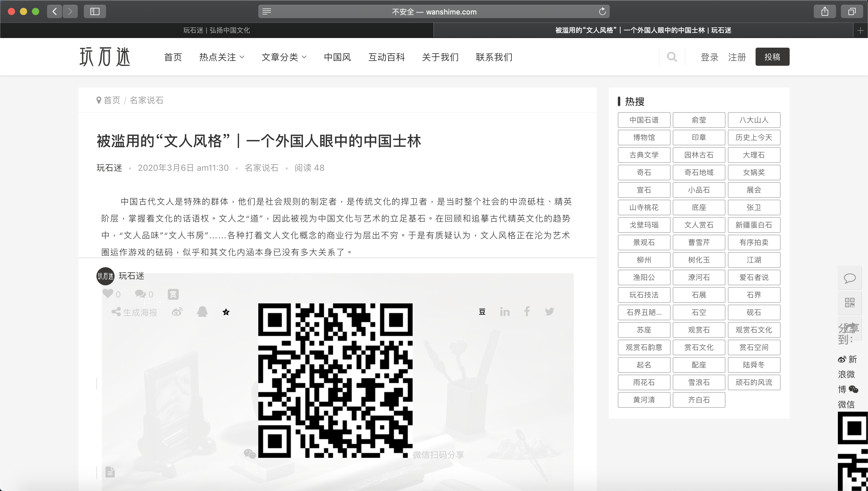
Task: Select the 八大山人 hot search tag
Action: (754, 120)
